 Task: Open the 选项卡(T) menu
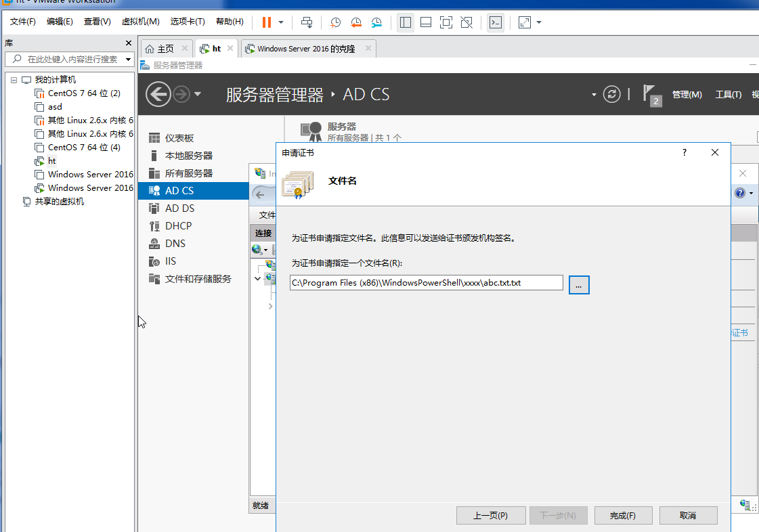click(x=188, y=22)
